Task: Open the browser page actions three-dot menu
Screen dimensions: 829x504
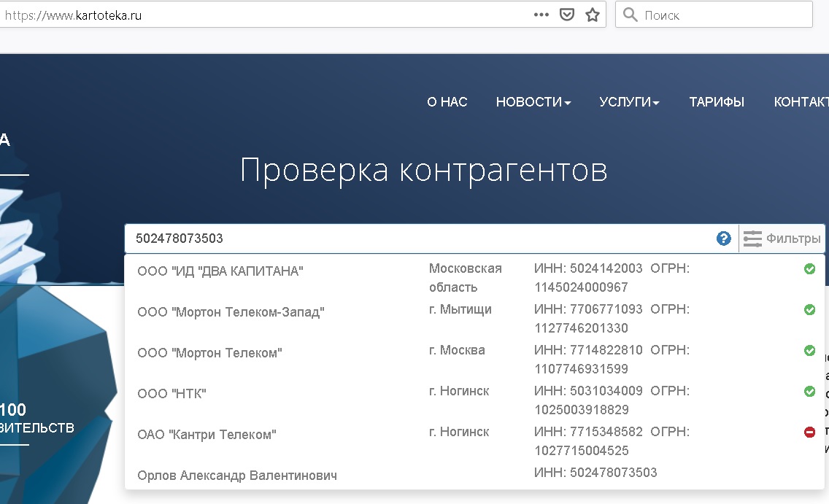Action: click(x=541, y=15)
